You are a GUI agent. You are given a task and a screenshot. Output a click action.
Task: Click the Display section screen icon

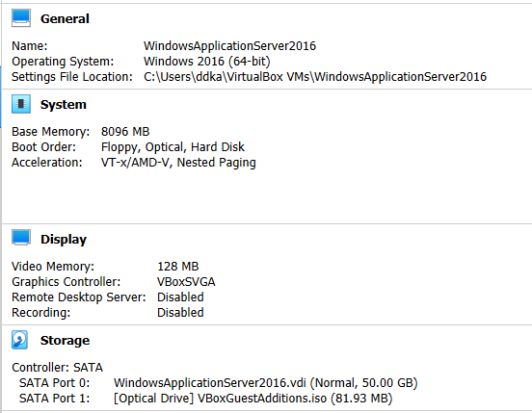pos(21,237)
